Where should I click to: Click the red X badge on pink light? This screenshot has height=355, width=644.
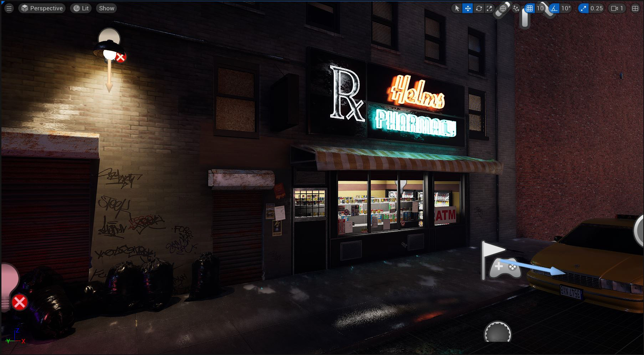coord(20,302)
